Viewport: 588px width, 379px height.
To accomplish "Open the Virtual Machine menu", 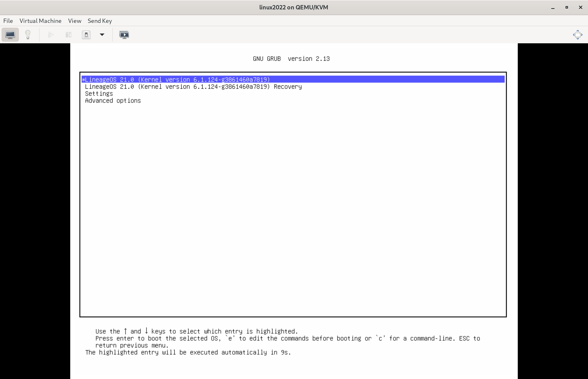I will [x=40, y=21].
